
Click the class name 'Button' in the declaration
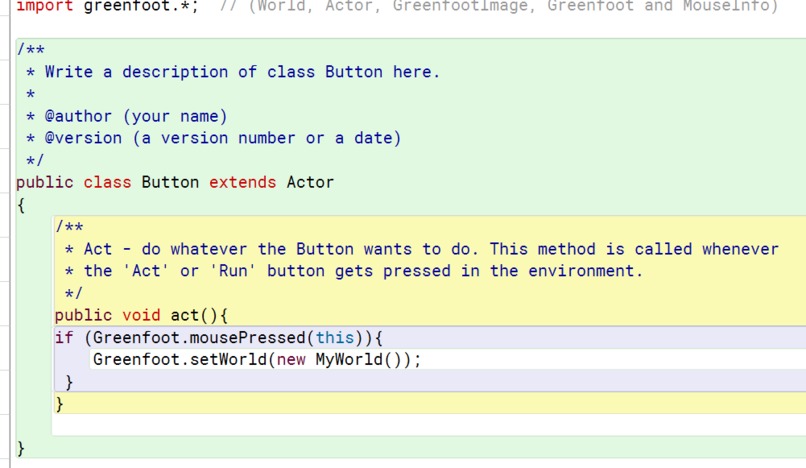click(x=170, y=183)
